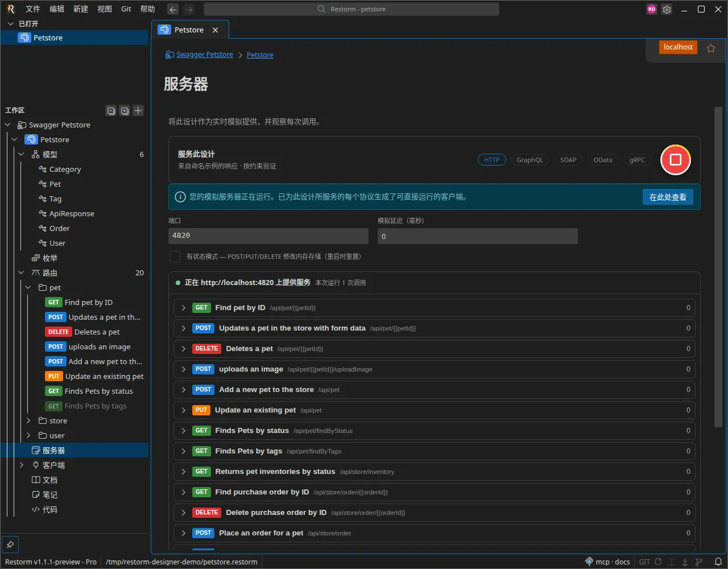Click the localhost environment button
This screenshot has height=569, width=728.
[x=678, y=47]
